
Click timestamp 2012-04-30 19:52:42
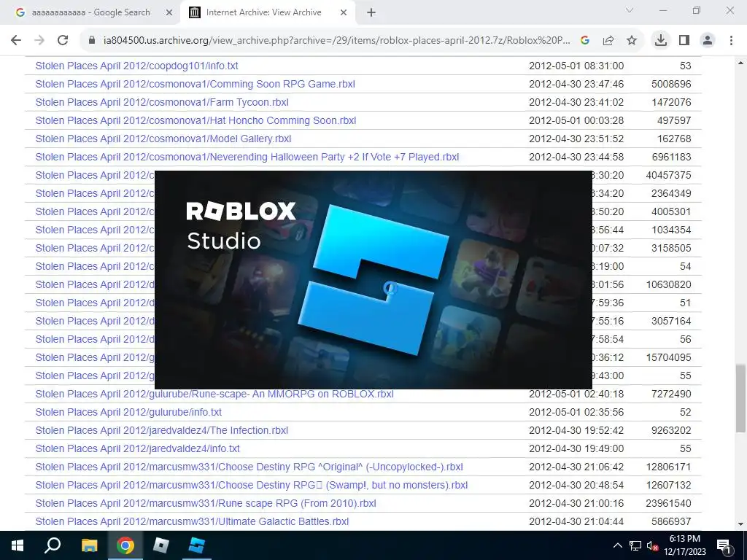576,430
